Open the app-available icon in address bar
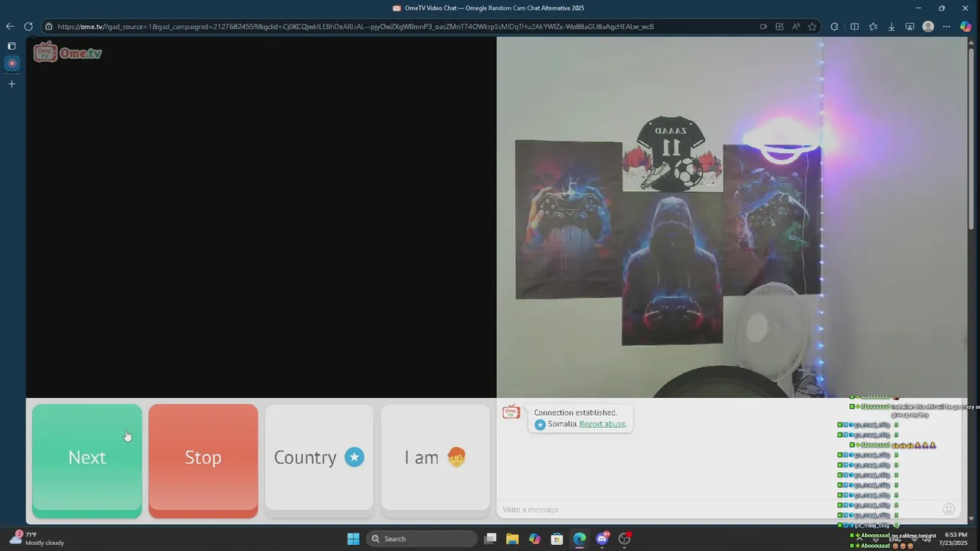Image resolution: width=980 pixels, height=551 pixels. (x=779, y=27)
